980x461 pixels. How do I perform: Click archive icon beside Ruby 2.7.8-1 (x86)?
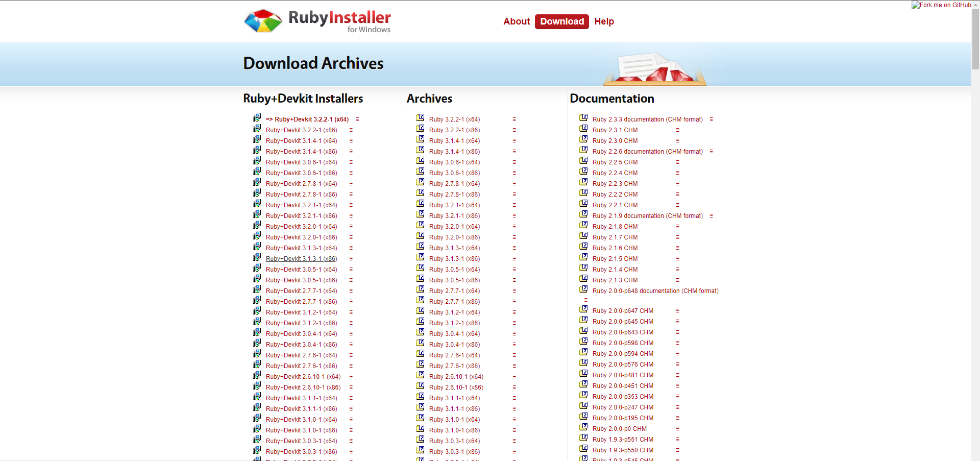coord(420,192)
